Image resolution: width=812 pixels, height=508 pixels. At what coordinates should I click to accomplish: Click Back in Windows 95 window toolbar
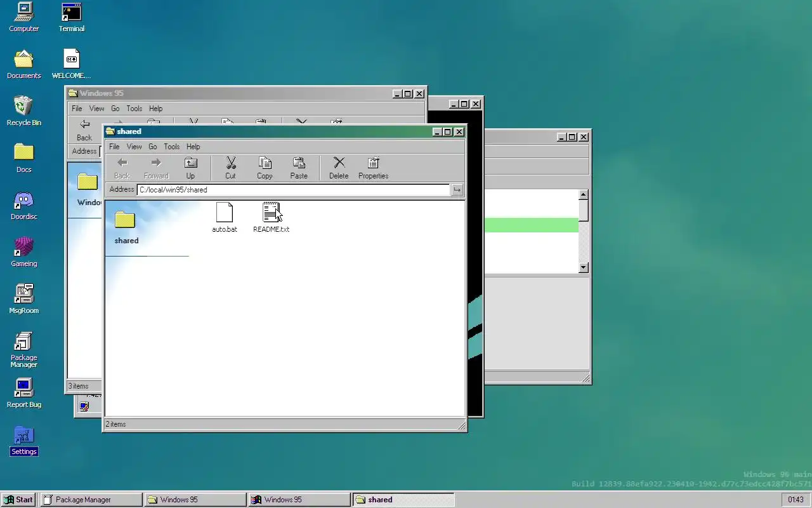click(x=84, y=130)
